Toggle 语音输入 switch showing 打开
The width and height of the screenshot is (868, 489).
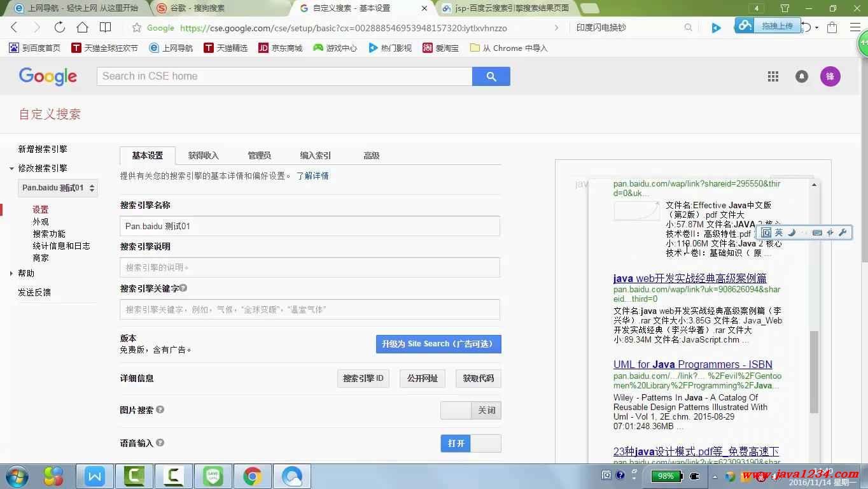(x=471, y=443)
